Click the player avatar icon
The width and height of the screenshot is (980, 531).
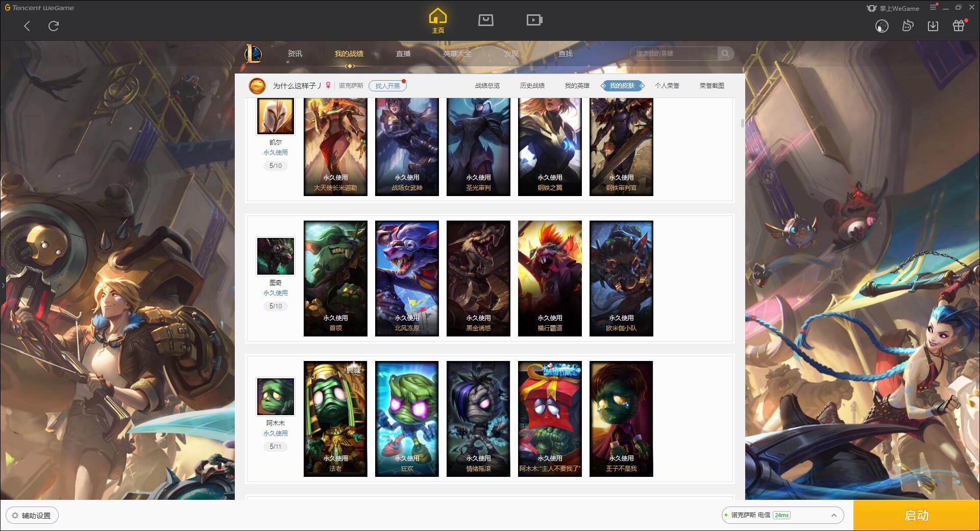pos(257,86)
